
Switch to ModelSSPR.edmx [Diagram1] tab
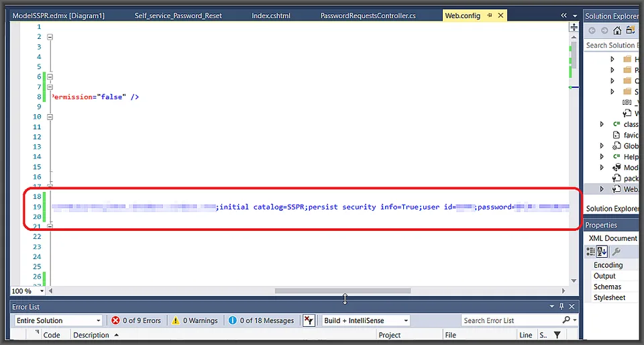[x=58, y=15]
